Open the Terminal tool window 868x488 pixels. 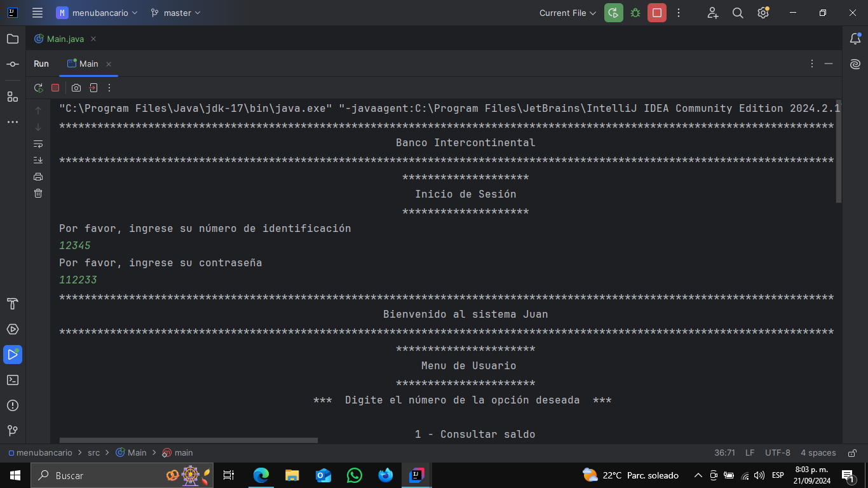[13, 380]
